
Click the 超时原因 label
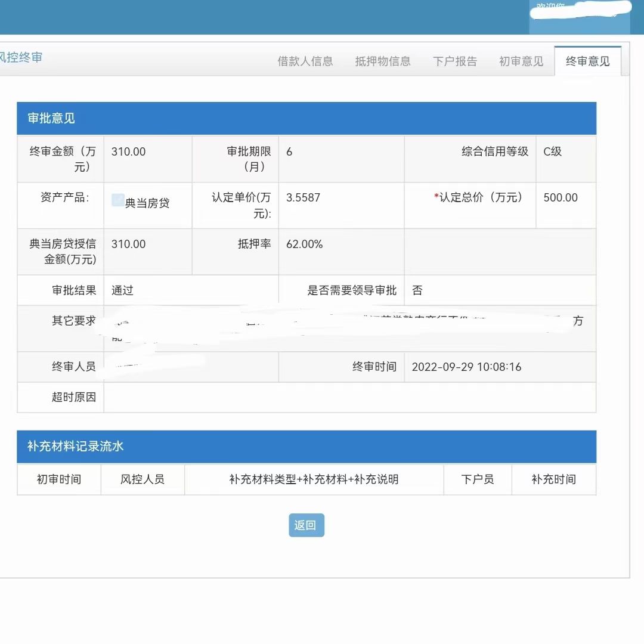pos(74,397)
